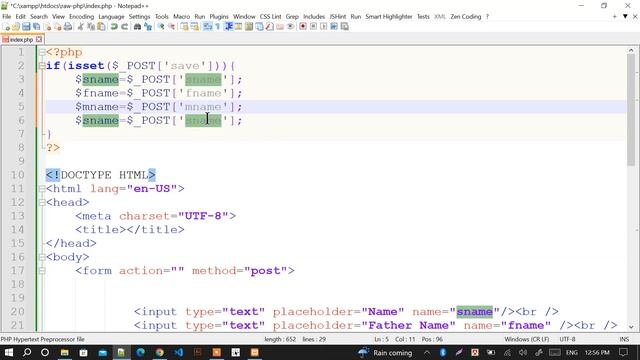Click the Replace toolbar icon
Viewport: 640px width, 360px height.
(147, 27)
